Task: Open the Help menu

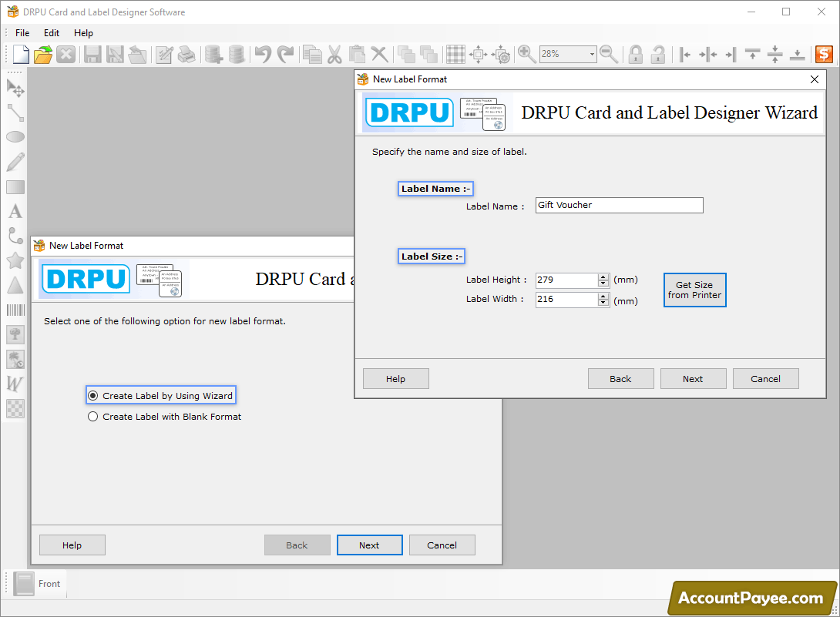Action: click(x=83, y=33)
